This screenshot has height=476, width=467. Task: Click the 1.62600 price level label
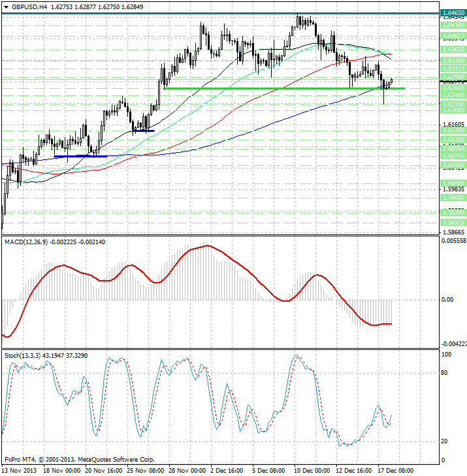coord(453,87)
